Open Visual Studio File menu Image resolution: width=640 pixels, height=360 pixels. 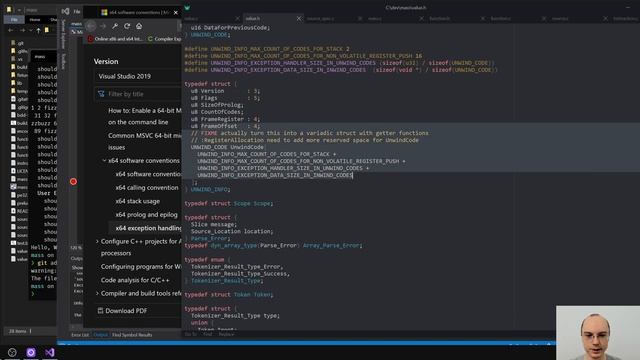(77, 11)
